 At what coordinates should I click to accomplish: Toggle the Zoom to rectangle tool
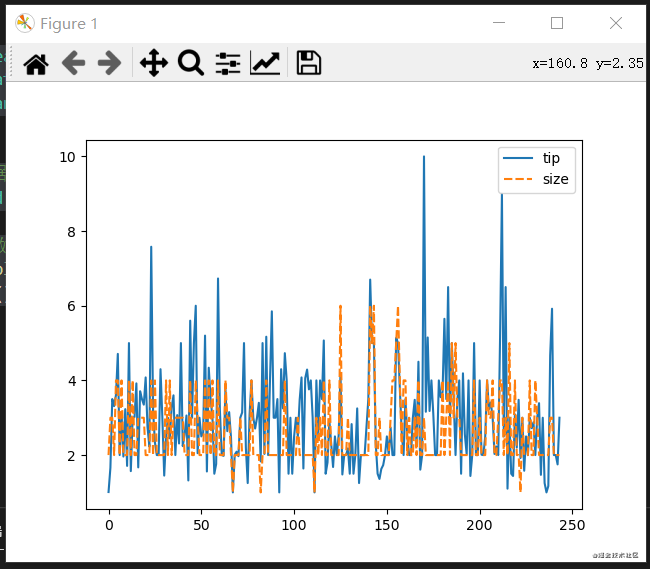click(x=190, y=64)
